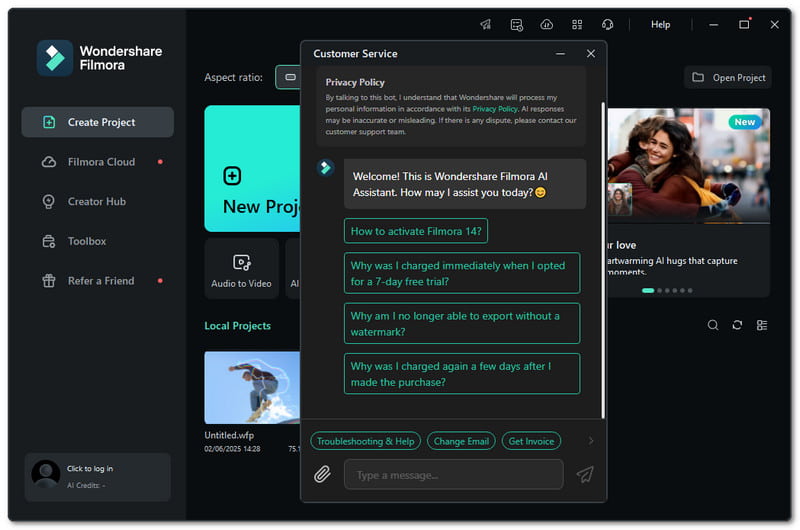
Task: Click the Open Project button
Action: [x=728, y=78]
